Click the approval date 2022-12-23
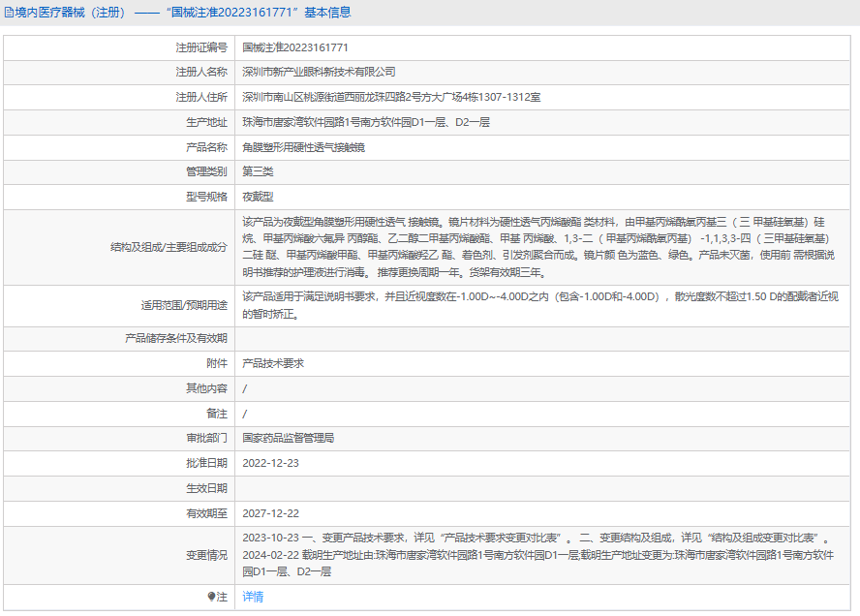Screen dimensions: 860x616 pos(270,463)
